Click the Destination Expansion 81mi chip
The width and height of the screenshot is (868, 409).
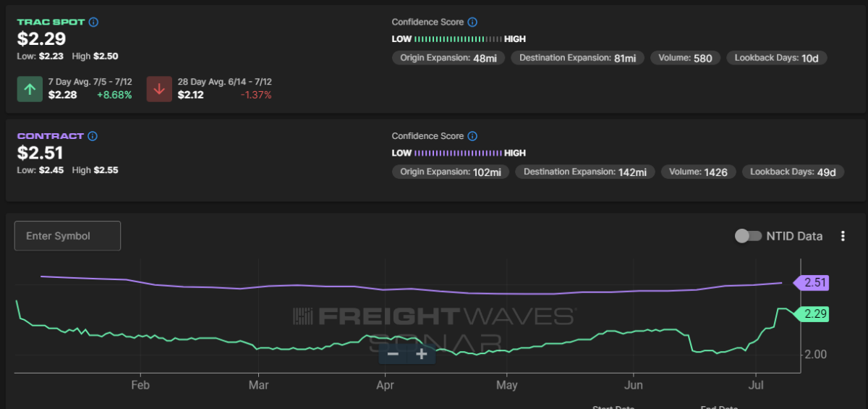[577, 58]
